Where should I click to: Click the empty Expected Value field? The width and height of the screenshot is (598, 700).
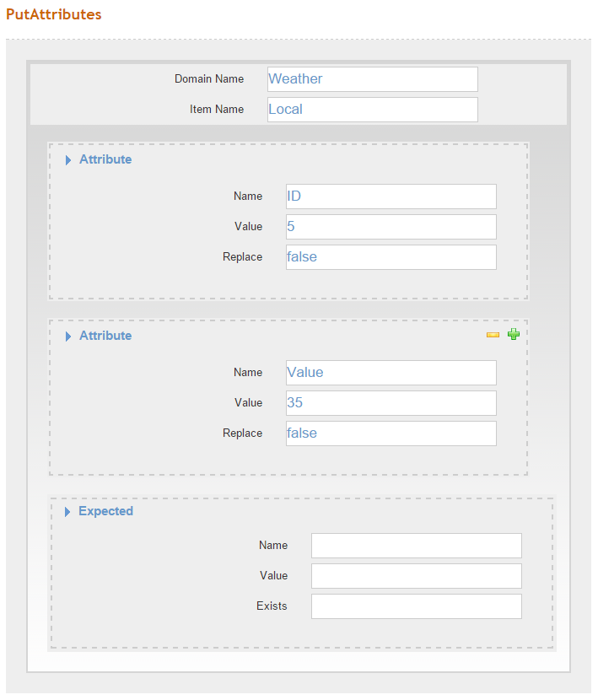pyautogui.click(x=416, y=576)
